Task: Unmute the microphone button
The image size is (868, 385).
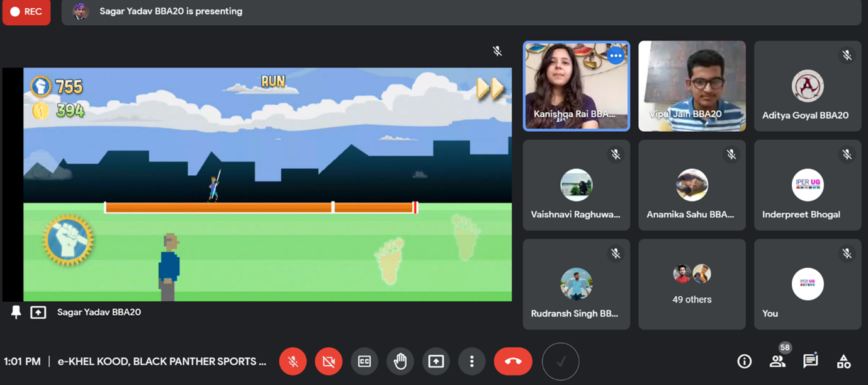Action: (x=293, y=361)
